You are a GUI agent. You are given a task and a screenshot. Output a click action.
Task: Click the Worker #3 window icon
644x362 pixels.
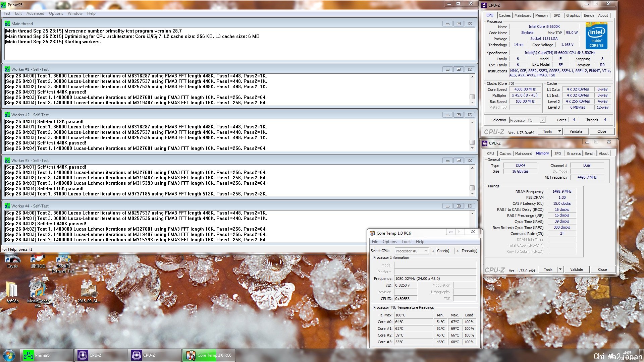pyautogui.click(x=7, y=161)
